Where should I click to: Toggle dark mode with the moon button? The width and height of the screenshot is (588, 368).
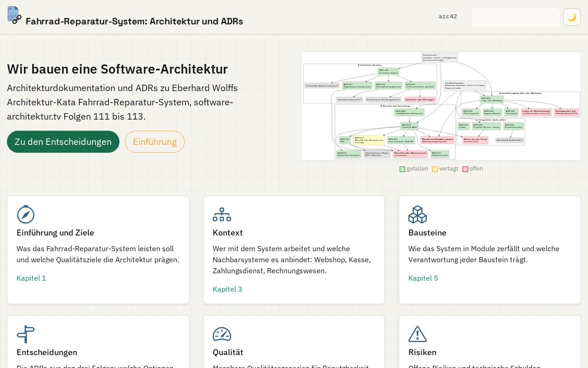tap(572, 17)
